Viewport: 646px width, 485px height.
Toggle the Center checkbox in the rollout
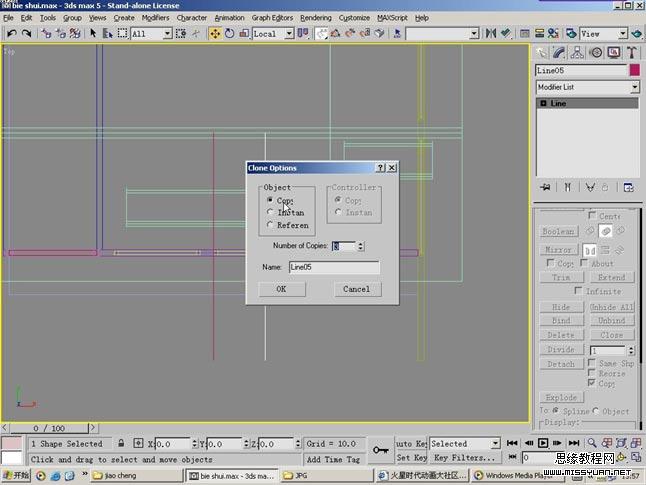(592, 216)
